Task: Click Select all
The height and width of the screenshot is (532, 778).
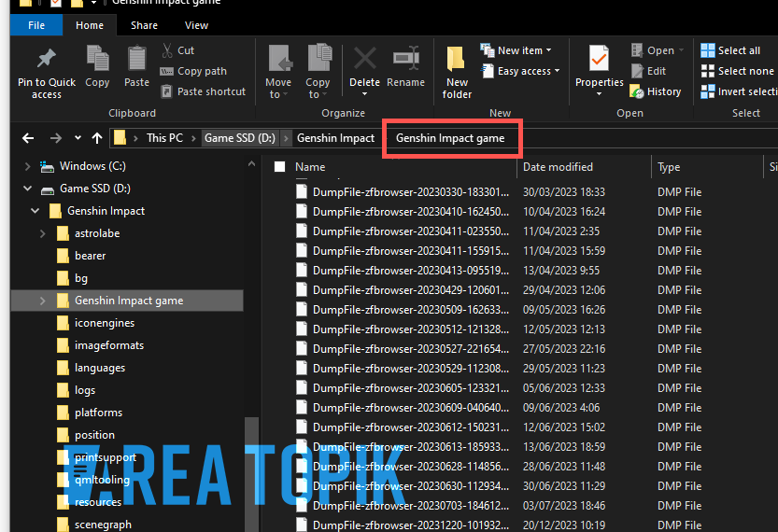Action: 730,50
